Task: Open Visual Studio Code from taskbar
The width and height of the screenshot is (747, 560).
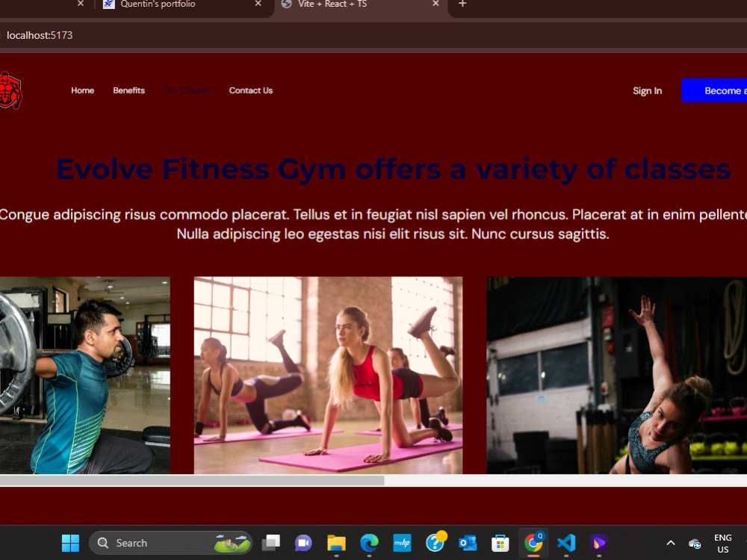Action: tap(566, 543)
